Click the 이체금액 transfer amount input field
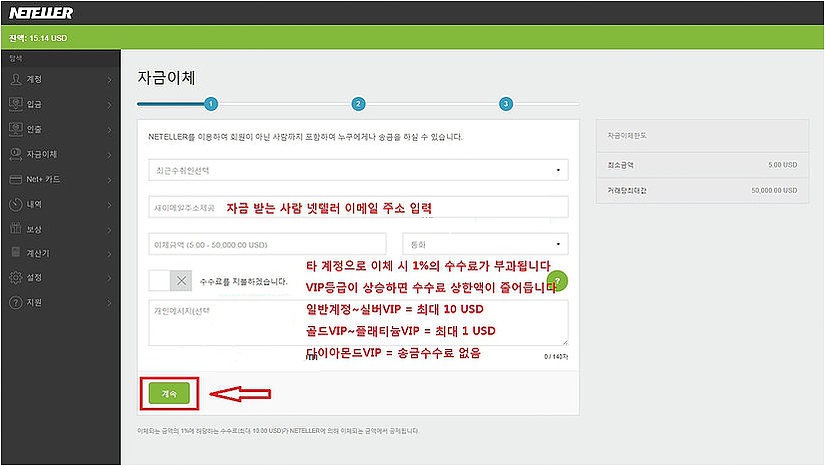 (267, 244)
